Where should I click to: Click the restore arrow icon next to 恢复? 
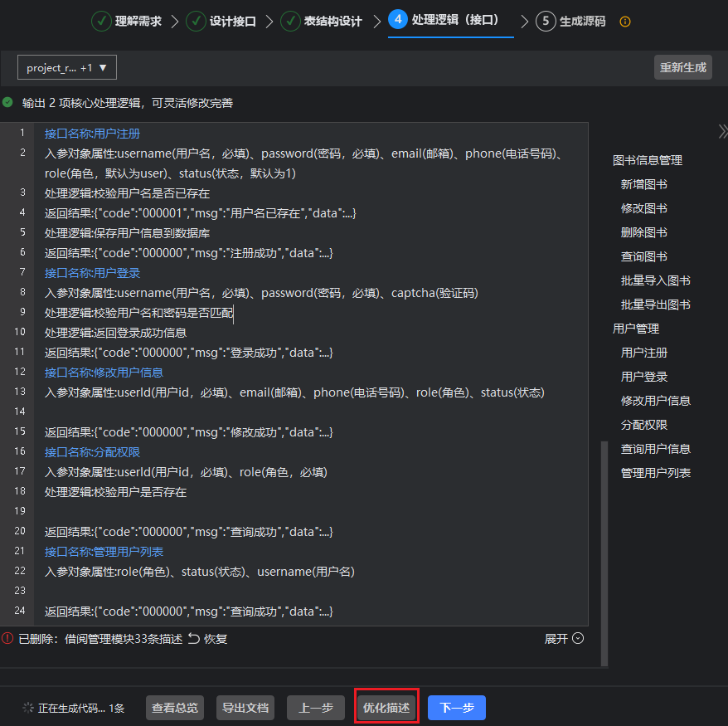click(x=193, y=639)
